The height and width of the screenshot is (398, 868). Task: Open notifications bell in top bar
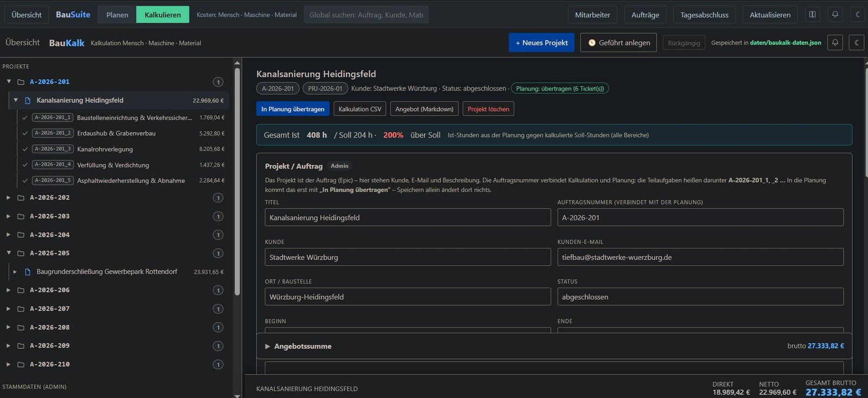pyautogui.click(x=835, y=15)
